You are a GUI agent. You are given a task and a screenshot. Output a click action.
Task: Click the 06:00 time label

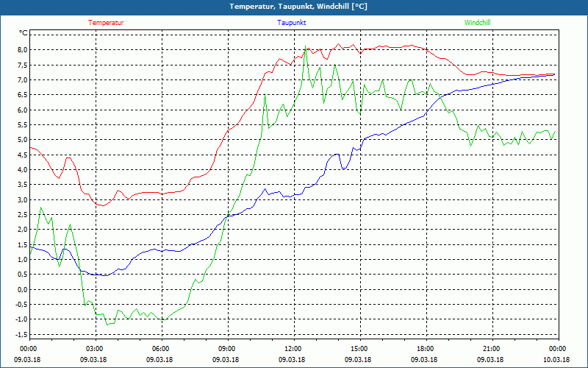pos(159,349)
